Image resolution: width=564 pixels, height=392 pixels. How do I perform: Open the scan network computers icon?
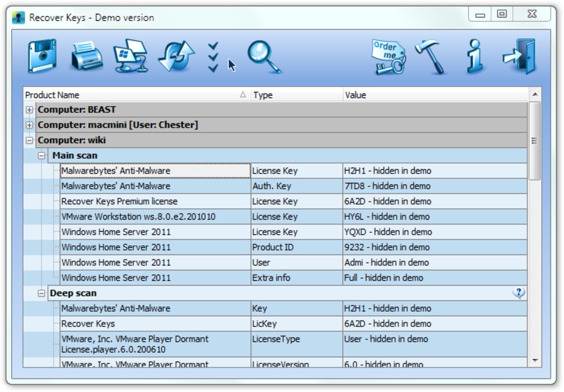(130, 57)
